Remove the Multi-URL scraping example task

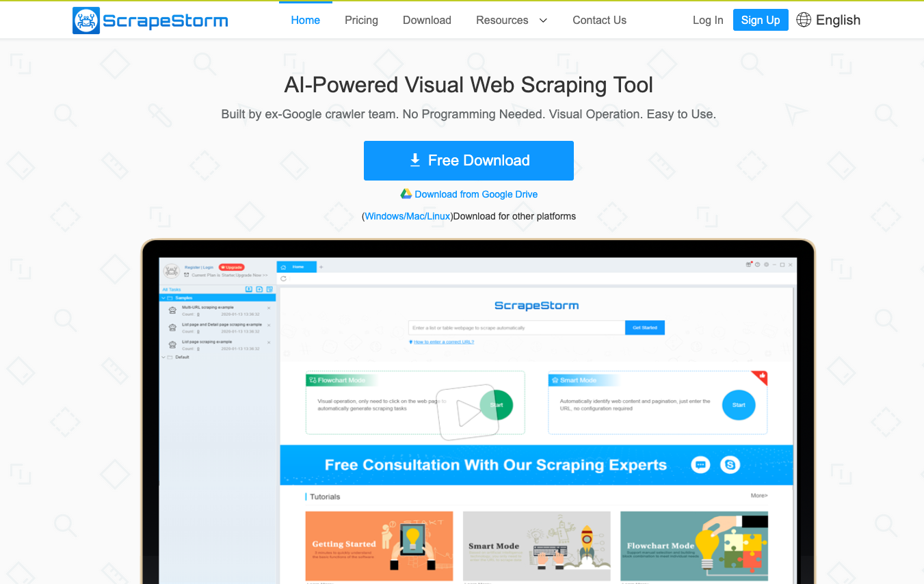coord(269,308)
